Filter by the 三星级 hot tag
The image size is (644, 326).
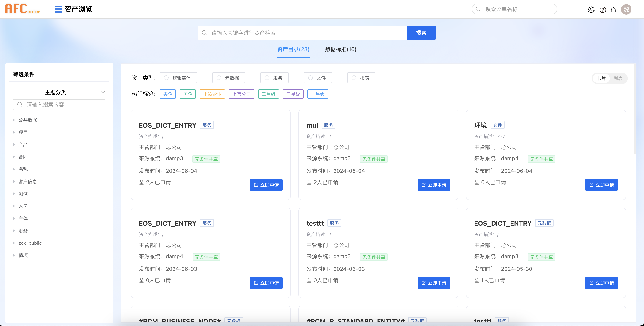[x=293, y=94]
